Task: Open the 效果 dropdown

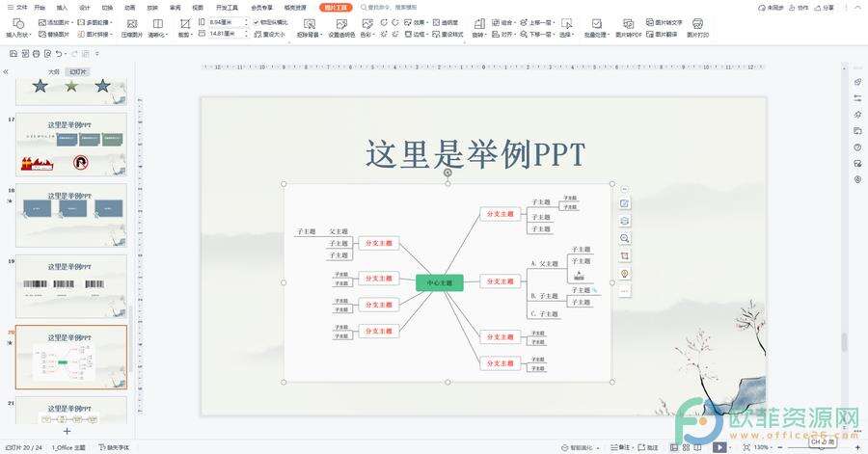Action: tap(417, 23)
